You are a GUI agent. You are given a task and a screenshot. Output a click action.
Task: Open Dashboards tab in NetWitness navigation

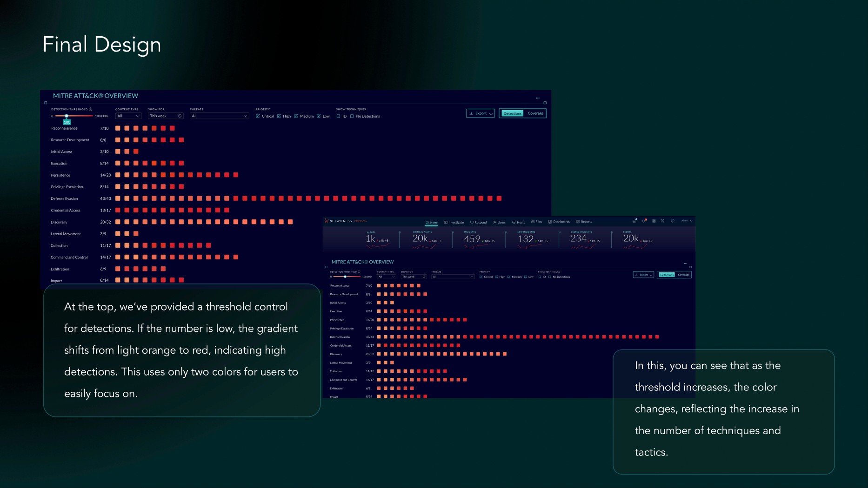(559, 222)
